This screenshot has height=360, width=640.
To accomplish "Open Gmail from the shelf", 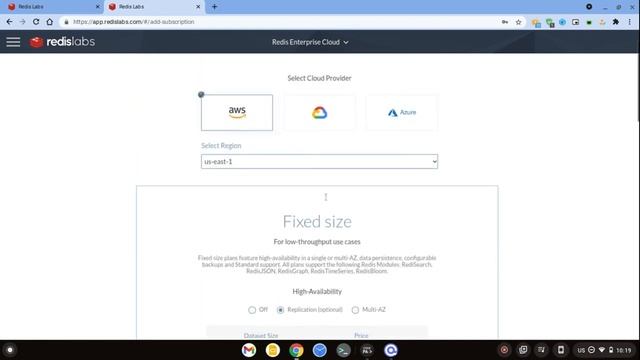I will coord(249,350).
